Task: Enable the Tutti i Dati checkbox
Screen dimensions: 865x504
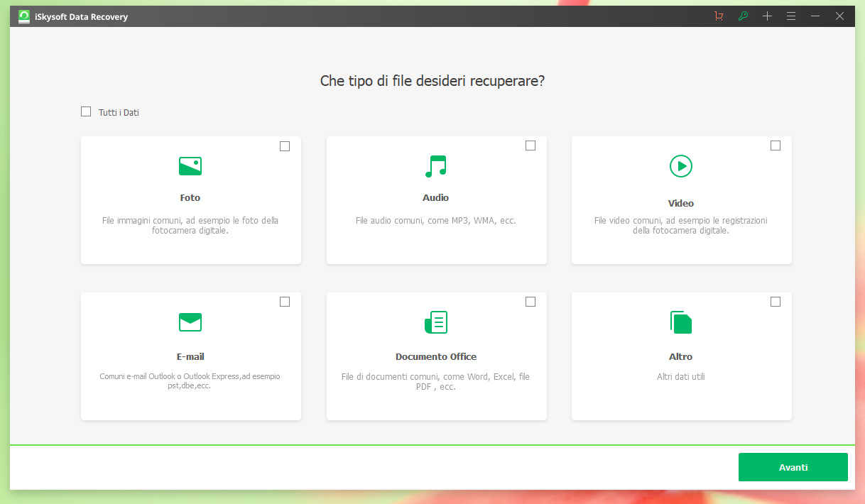Action: pos(86,111)
